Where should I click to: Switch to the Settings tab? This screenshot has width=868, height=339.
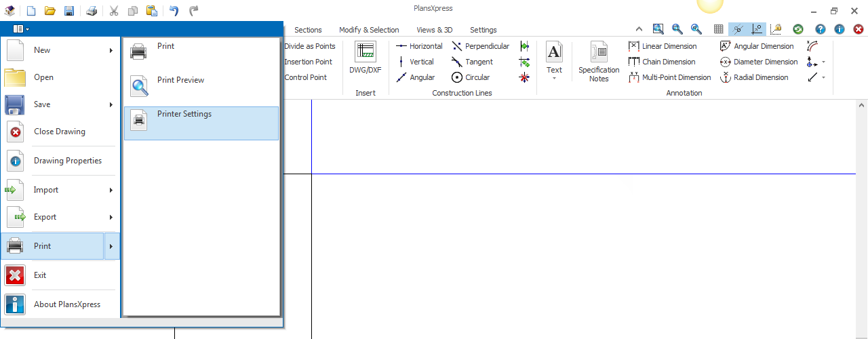click(x=484, y=30)
